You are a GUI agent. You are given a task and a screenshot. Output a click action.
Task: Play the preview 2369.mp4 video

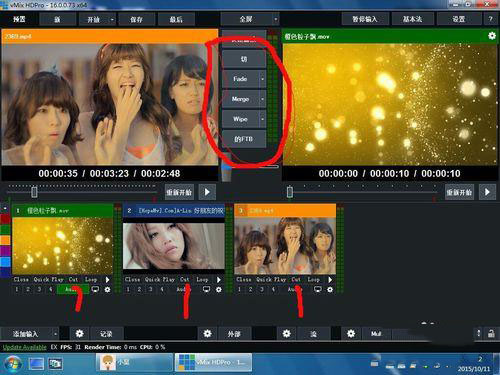pos(207,192)
